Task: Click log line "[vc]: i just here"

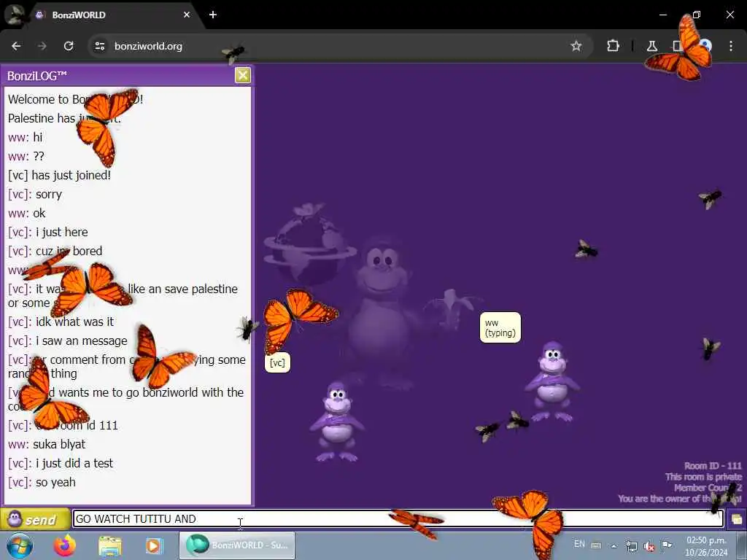Action: [x=48, y=233]
